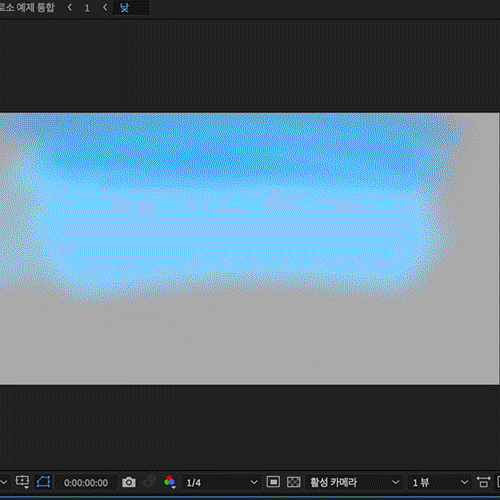Open composition 1 in the breadcrumb
Viewport: 500px width, 500px height.
(x=87, y=8)
